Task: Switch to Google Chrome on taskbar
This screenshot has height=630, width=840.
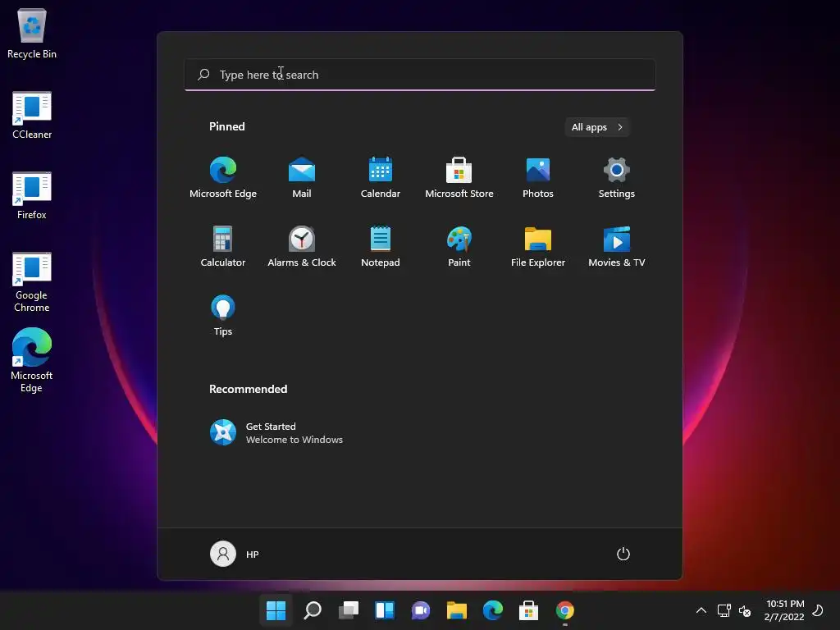Action: point(565,610)
